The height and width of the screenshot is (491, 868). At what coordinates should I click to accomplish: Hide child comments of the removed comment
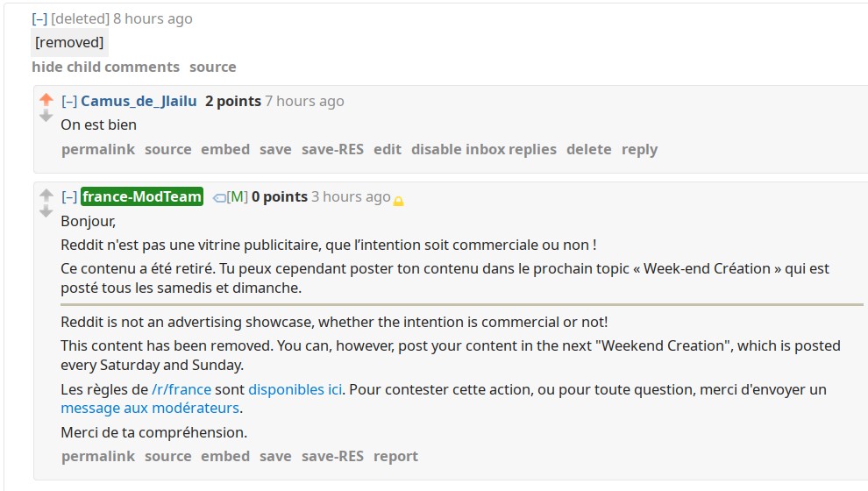point(106,67)
